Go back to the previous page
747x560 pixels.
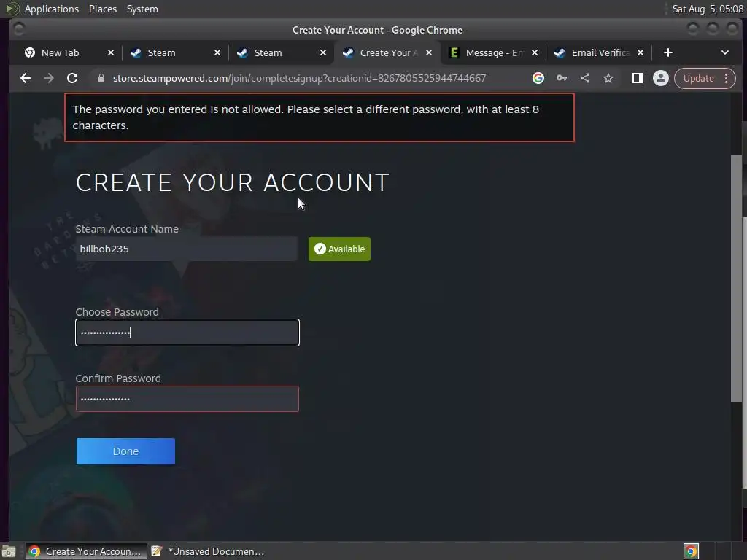point(26,78)
